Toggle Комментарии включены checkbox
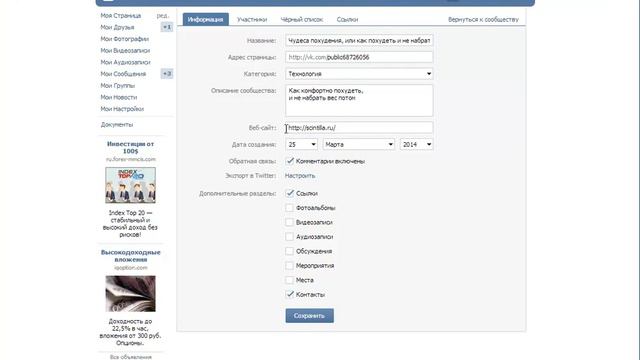This screenshot has width=640, height=360. pyautogui.click(x=289, y=161)
